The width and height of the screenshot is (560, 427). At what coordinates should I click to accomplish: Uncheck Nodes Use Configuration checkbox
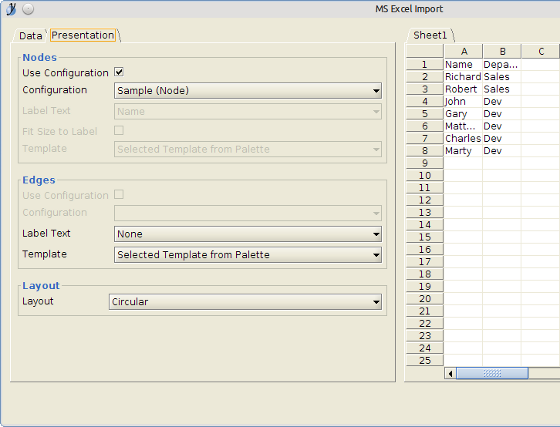(119, 72)
